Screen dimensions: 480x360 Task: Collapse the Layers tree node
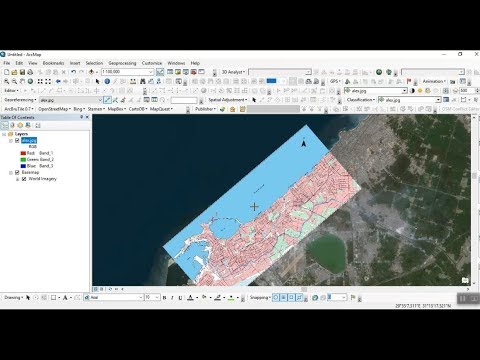[x=4, y=134]
